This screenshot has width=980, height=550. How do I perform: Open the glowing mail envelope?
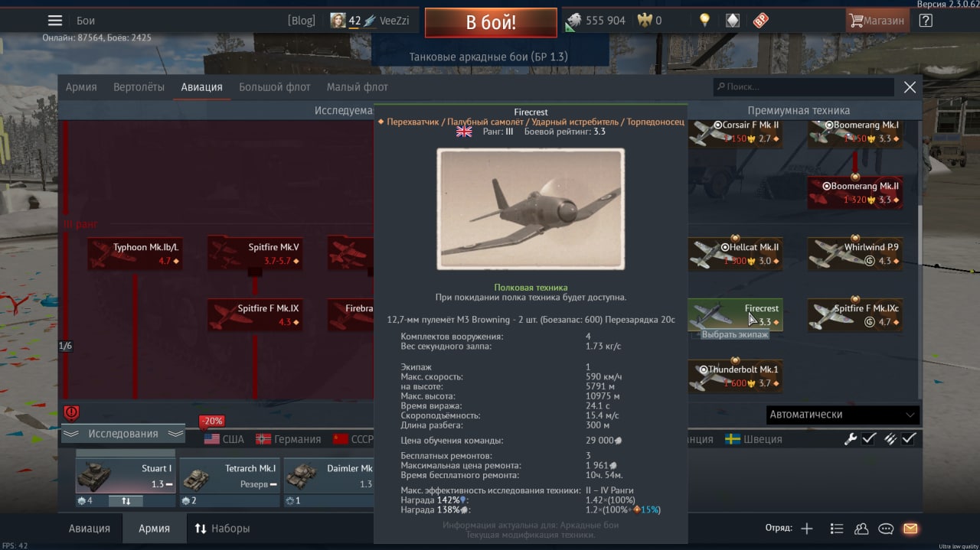pyautogui.click(x=910, y=528)
